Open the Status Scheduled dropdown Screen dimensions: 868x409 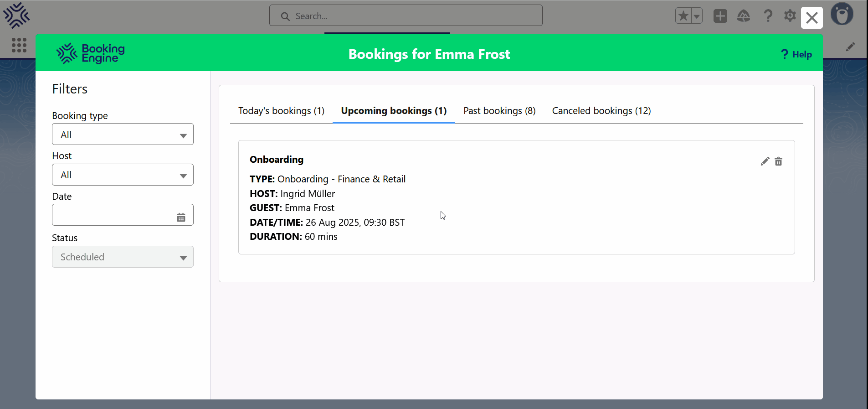[x=123, y=257]
